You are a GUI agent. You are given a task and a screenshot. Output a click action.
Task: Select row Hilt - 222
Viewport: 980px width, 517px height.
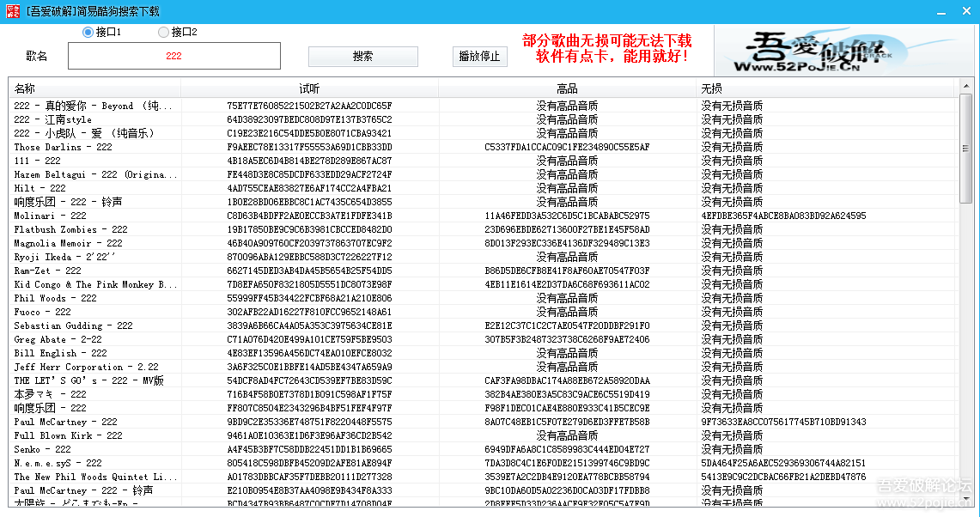click(x=481, y=188)
